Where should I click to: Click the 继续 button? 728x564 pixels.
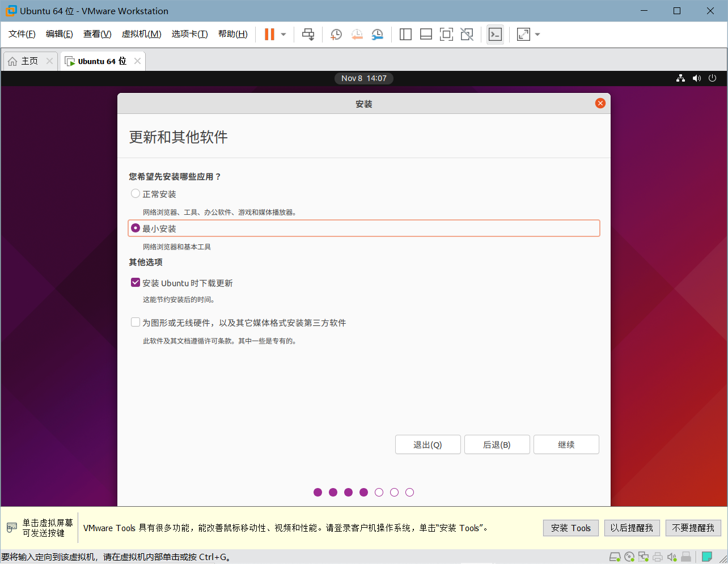pyautogui.click(x=566, y=444)
